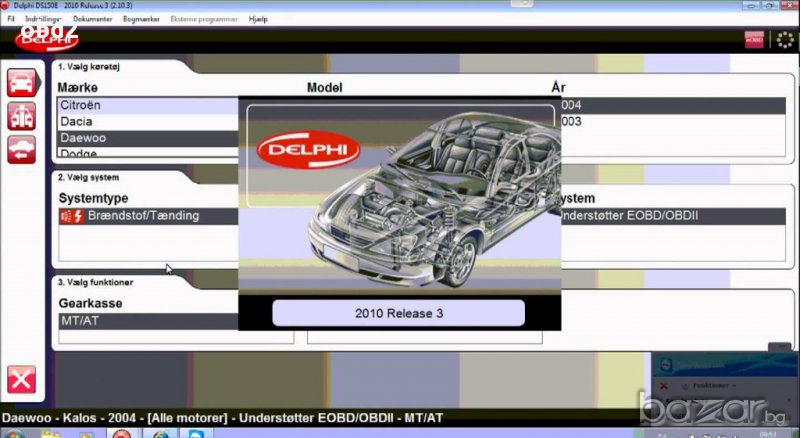Click the Windows Start button
The image size is (800, 438).
click(14, 432)
